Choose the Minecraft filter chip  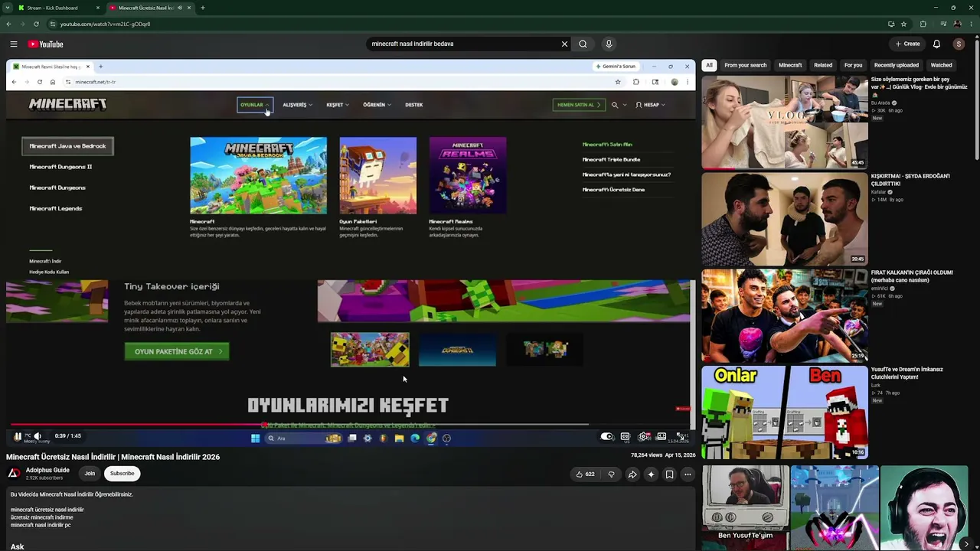coord(790,66)
